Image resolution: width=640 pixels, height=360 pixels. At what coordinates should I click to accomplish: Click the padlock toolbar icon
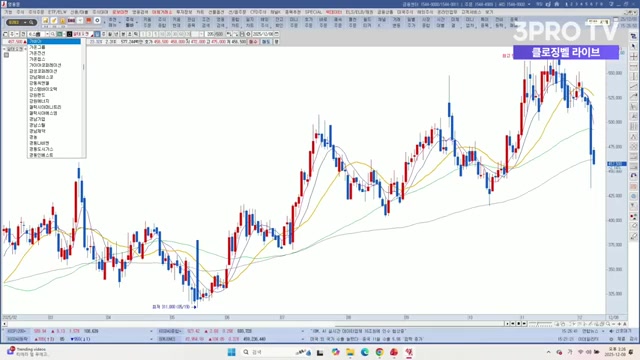tap(62, 20)
